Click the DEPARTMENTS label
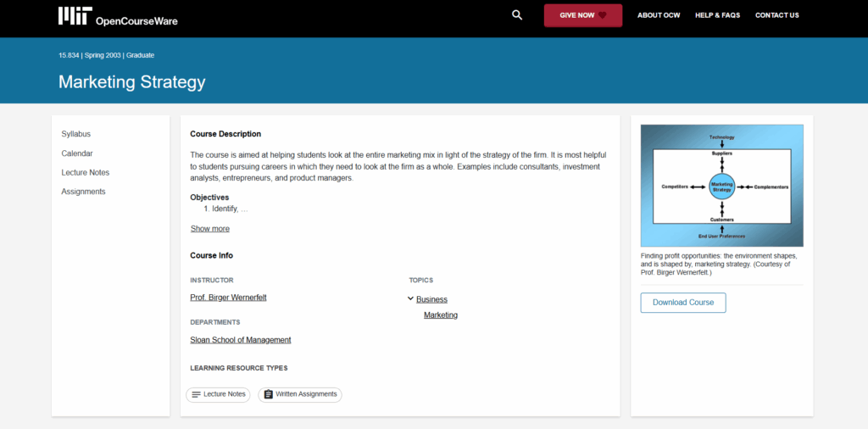The height and width of the screenshot is (429, 868). 214,322
